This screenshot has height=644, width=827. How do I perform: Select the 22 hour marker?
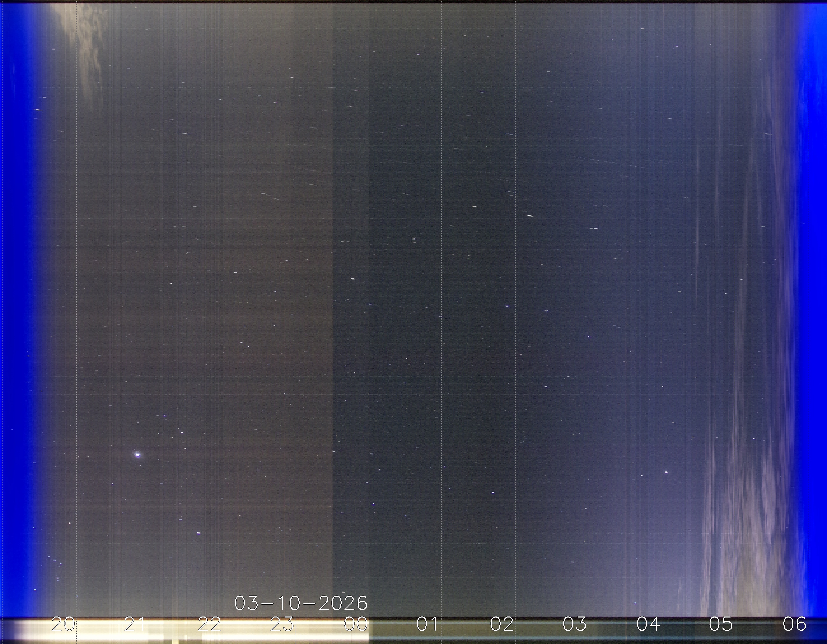click(209, 624)
